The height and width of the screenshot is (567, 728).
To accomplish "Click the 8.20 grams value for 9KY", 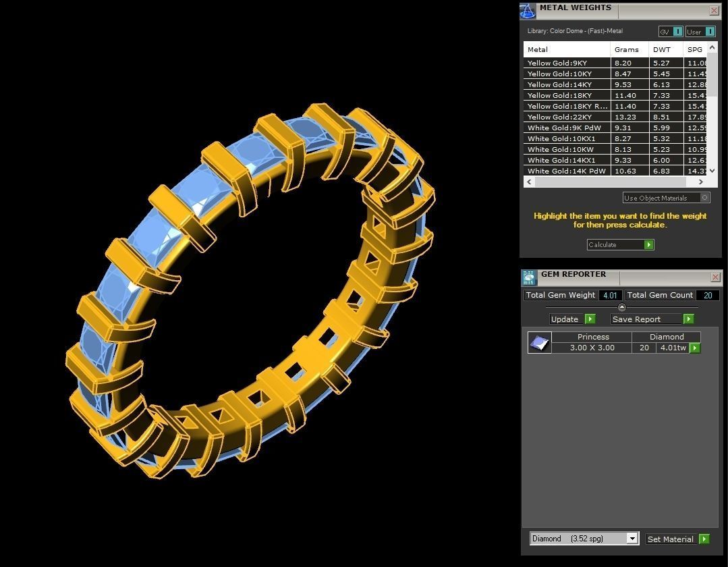I will 623,63.
